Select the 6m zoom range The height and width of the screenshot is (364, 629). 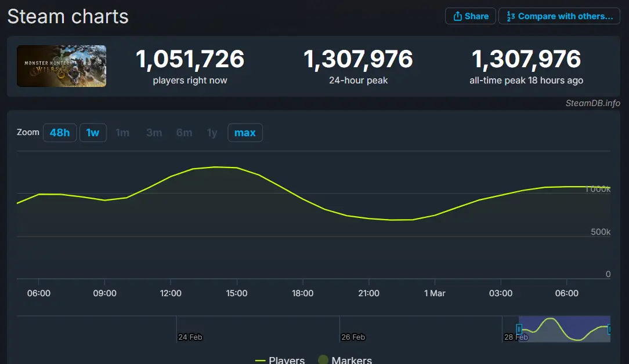click(x=184, y=133)
